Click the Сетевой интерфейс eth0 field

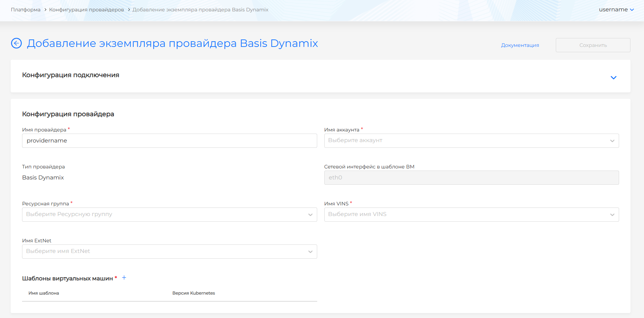point(471,178)
